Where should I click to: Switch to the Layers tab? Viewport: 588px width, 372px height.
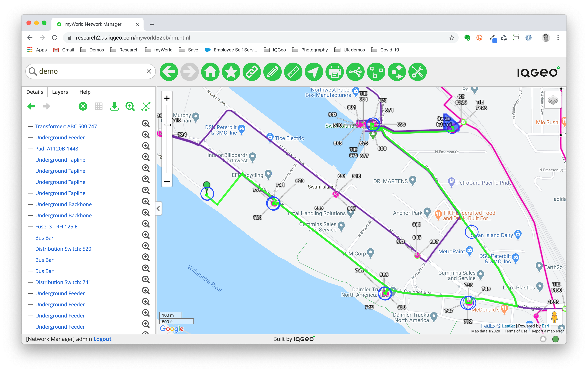[59, 91]
